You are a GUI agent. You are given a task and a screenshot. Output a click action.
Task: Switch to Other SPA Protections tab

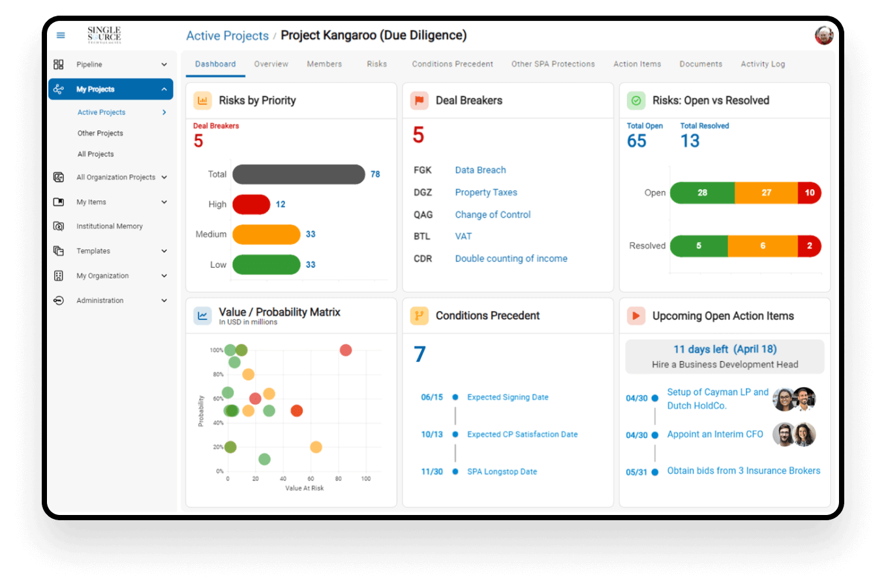coord(553,64)
